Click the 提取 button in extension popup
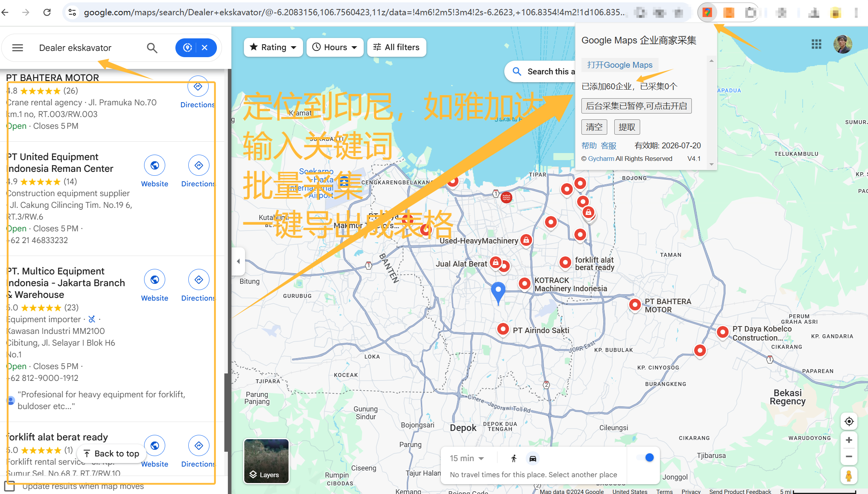The image size is (868, 494). pos(627,127)
